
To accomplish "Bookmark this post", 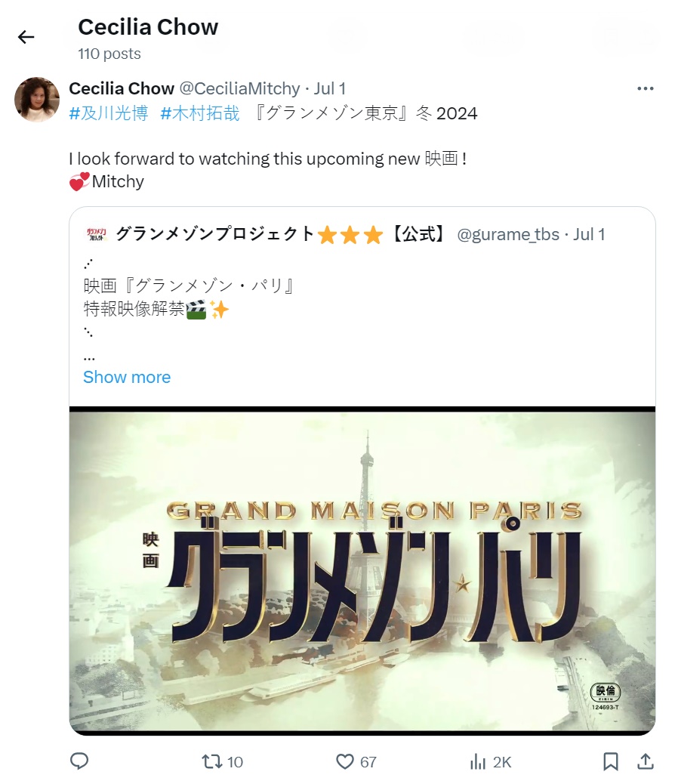I will 611,761.
